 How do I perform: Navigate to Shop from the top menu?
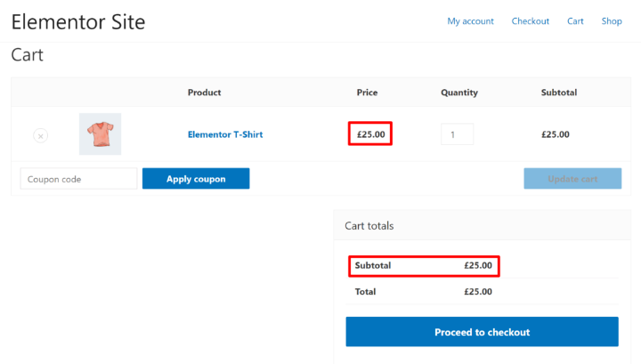tap(611, 21)
